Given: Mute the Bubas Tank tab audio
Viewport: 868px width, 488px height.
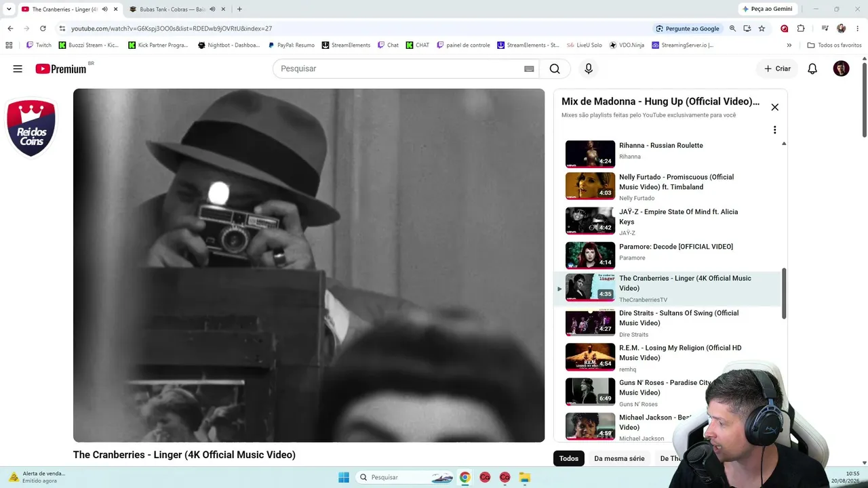Looking at the screenshot, I should click(212, 9).
